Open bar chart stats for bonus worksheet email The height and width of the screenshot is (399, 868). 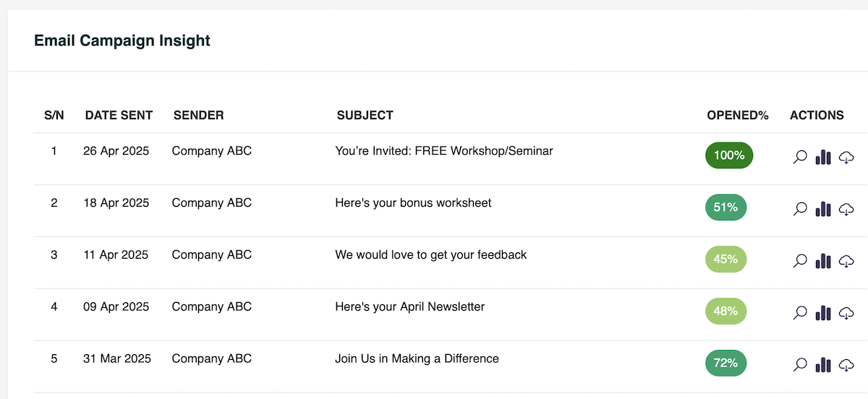pos(823,209)
